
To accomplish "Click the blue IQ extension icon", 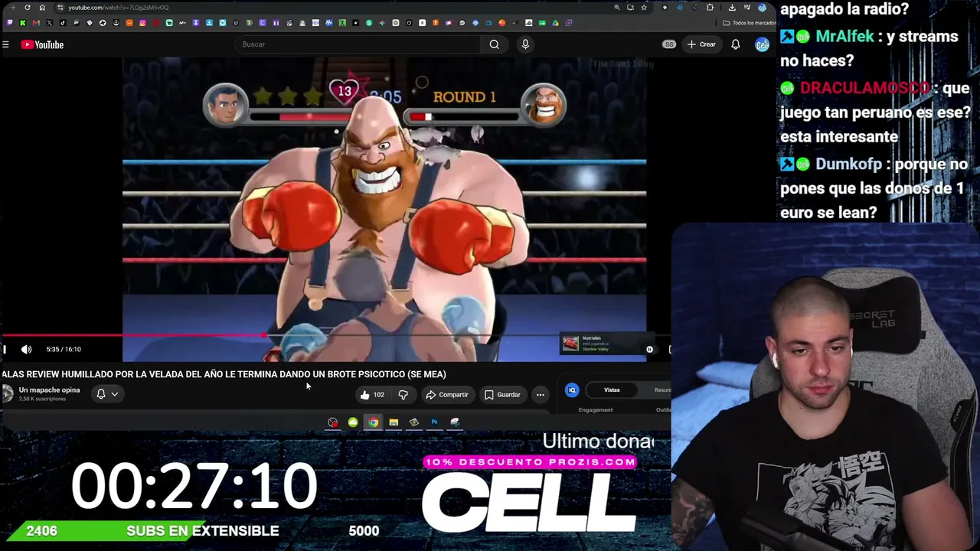I will point(572,390).
